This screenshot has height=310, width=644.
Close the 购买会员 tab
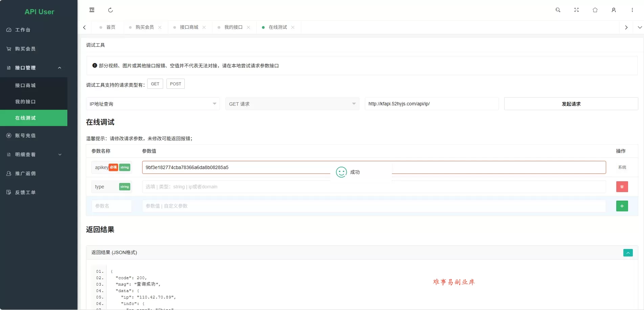click(x=160, y=27)
